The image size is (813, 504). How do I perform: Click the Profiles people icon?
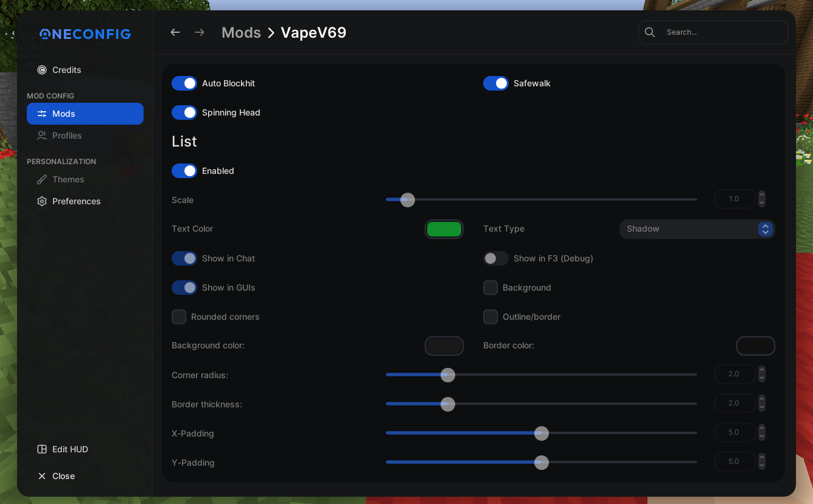point(42,136)
